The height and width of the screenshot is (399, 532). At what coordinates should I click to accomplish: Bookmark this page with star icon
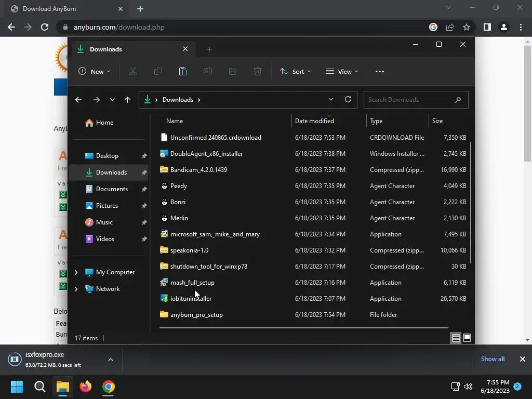(467, 27)
